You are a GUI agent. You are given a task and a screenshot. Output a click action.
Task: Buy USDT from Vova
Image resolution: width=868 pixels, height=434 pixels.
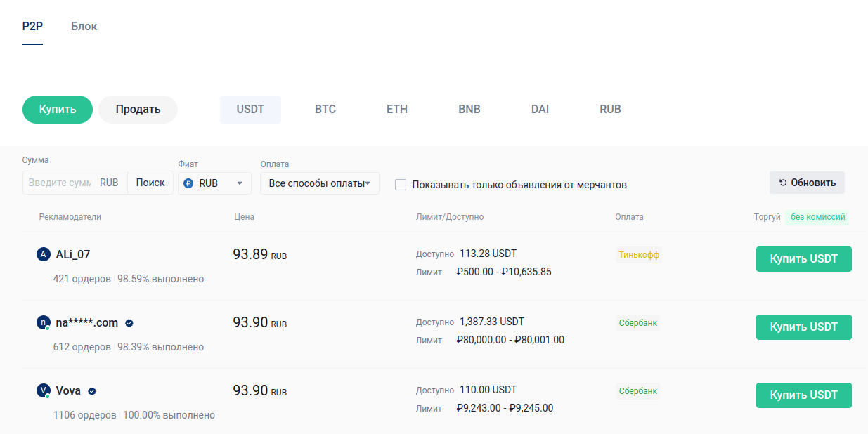[803, 395]
